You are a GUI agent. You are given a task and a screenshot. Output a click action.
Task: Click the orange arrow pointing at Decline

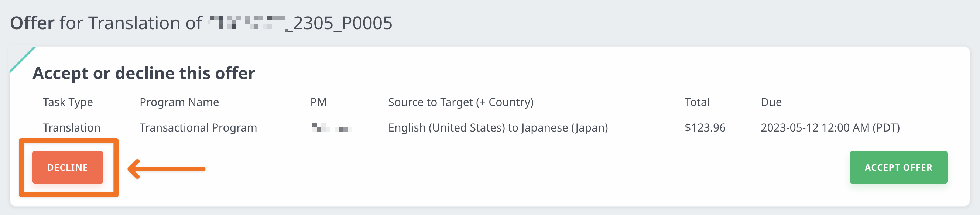click(x=167, y=168)
